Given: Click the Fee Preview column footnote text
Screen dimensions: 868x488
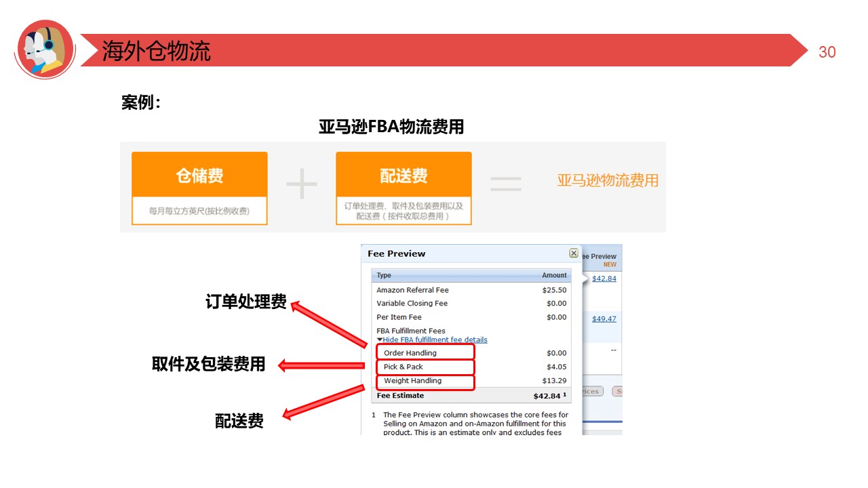Looking at the screenshot, I should pyautogui.click(x=475, y=424).
